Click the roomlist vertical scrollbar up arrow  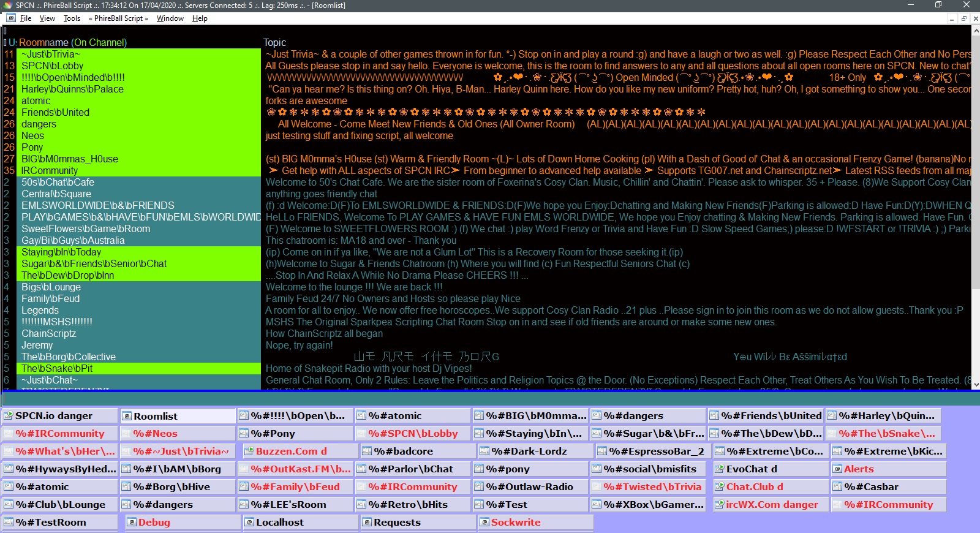coord(976,29)
